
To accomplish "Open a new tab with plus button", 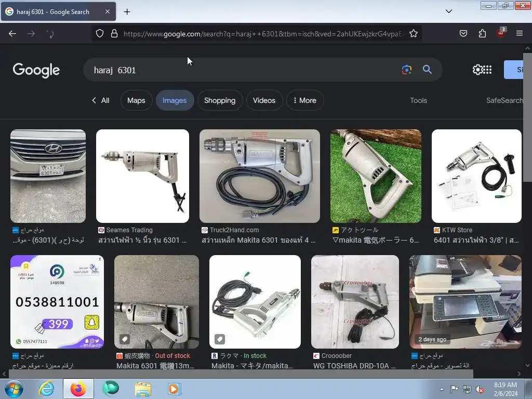I will tap(127, 12).
